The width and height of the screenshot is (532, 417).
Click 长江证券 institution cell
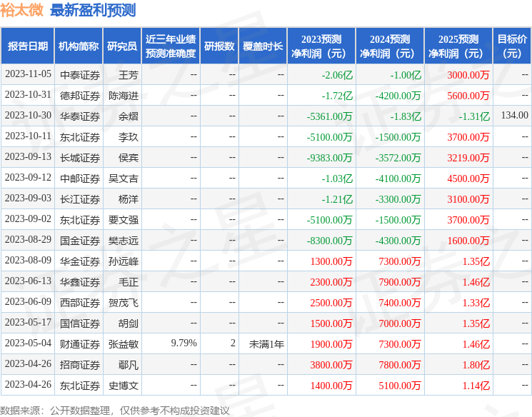click(80, 199)
